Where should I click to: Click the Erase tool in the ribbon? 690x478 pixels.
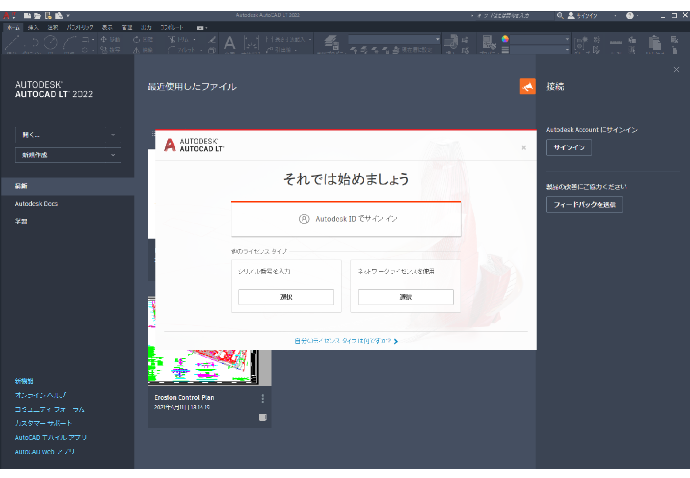[212, 40]
